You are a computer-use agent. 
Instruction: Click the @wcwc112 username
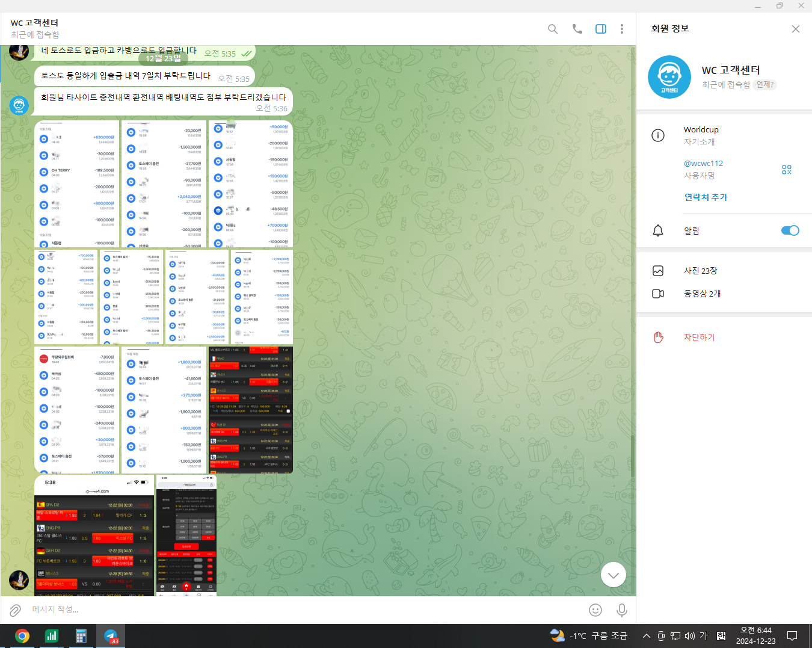point(703,163)
